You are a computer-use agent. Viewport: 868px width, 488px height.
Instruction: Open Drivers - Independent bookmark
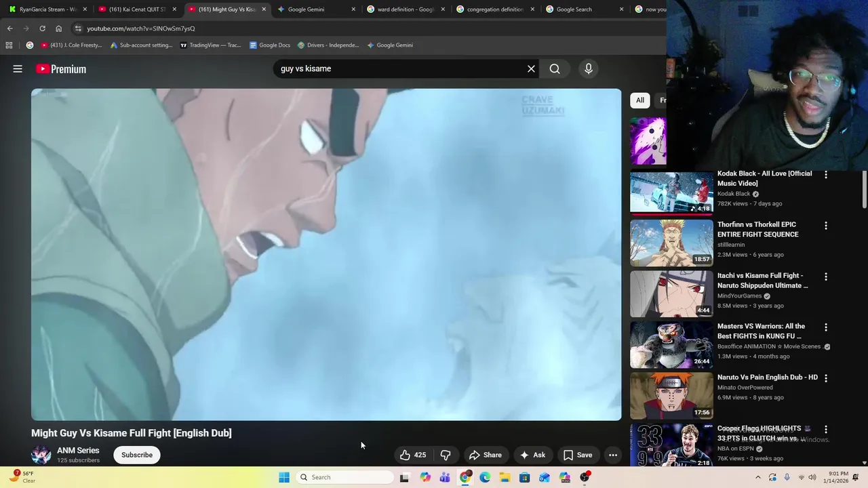point(328,45)
